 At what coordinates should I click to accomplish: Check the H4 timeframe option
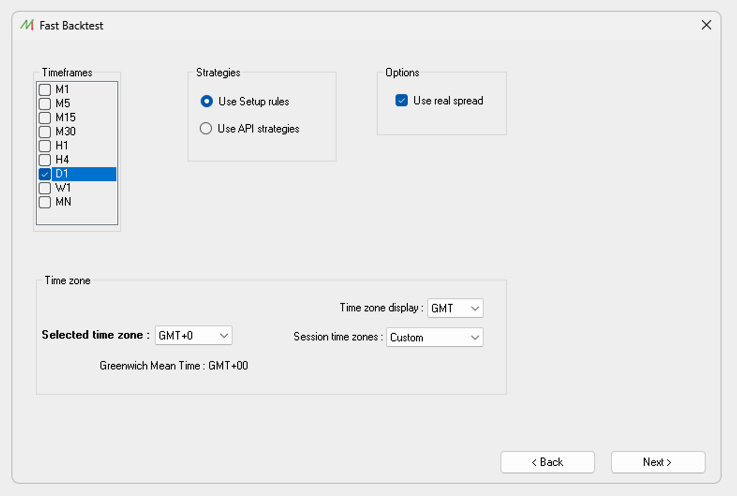click(x=45, y=160)
